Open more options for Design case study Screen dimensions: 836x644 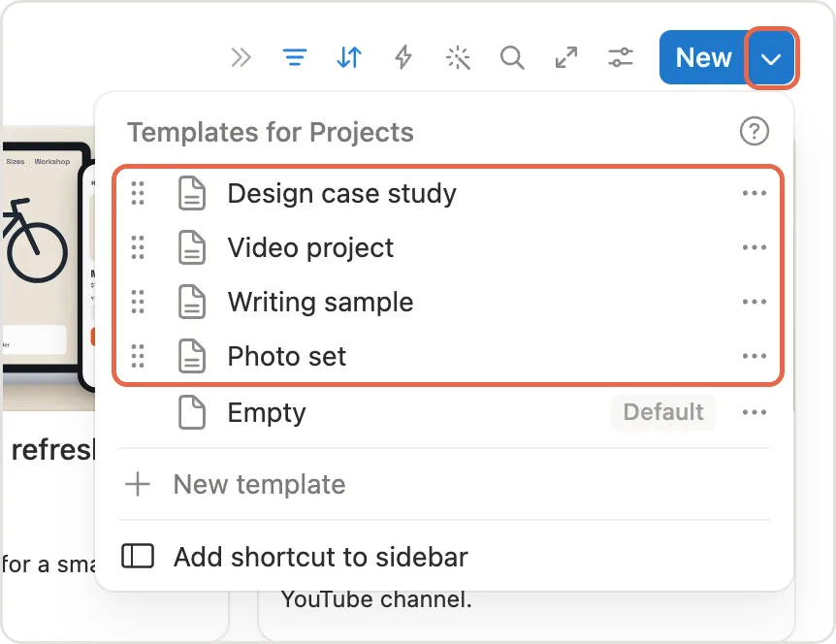(x=755, y=193)
